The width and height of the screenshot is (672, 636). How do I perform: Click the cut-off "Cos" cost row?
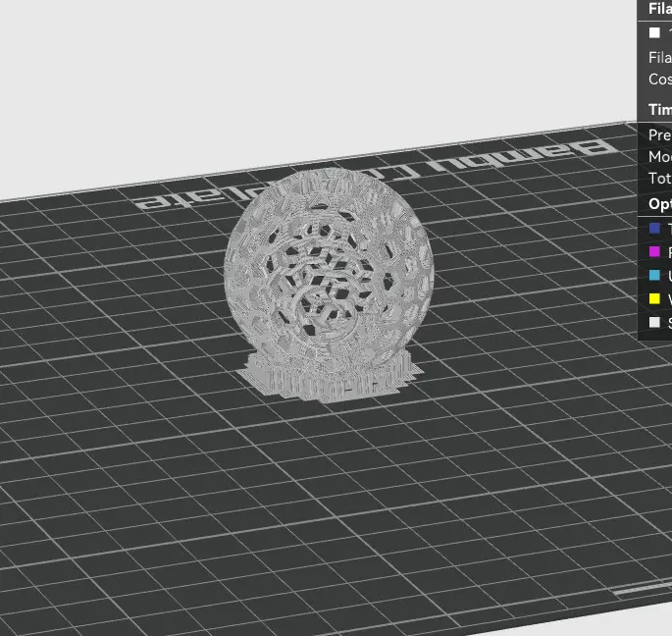659,79
